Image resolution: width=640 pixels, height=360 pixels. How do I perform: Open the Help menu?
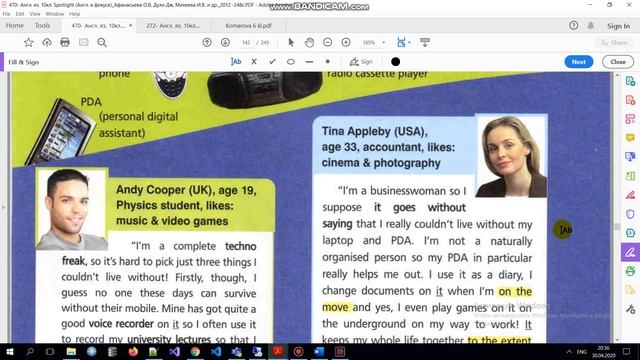[x=75, y=14]
